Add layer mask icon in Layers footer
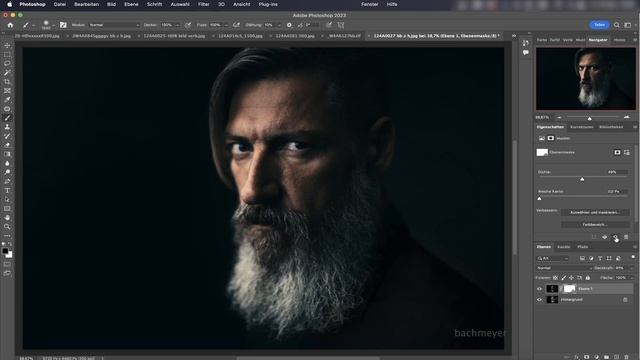 tap(587, 357)
